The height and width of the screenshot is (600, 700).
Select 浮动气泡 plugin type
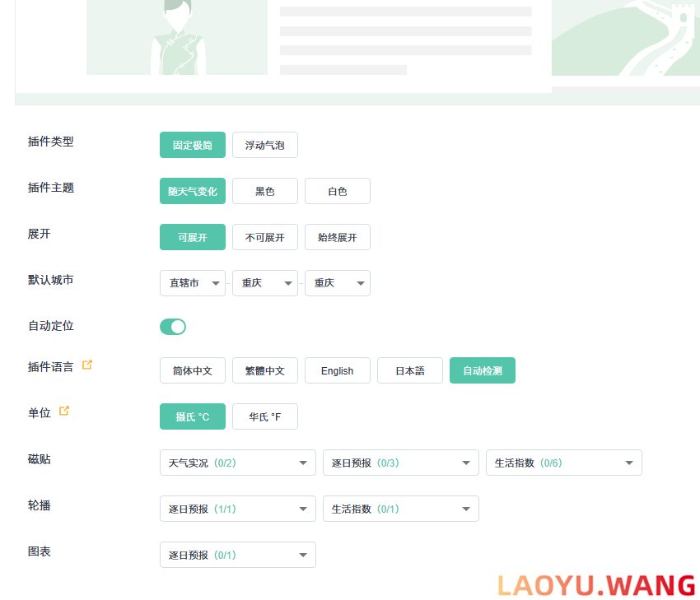[x=265, y=145]
